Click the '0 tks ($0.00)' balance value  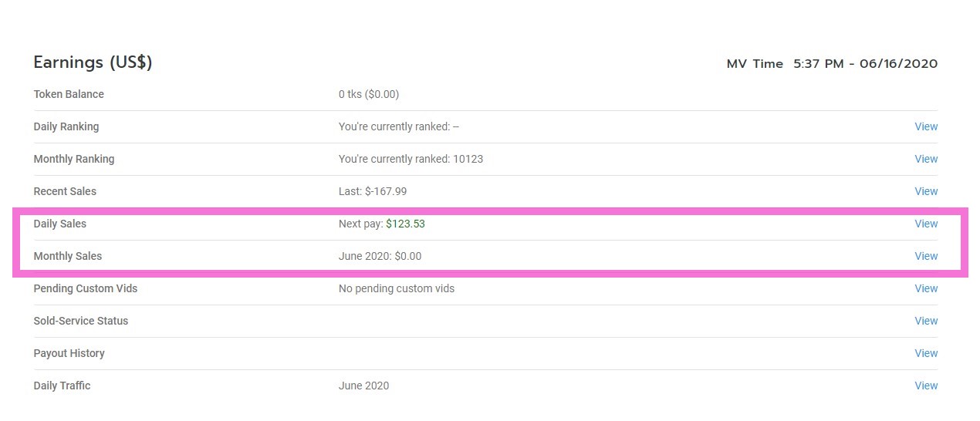369,94
